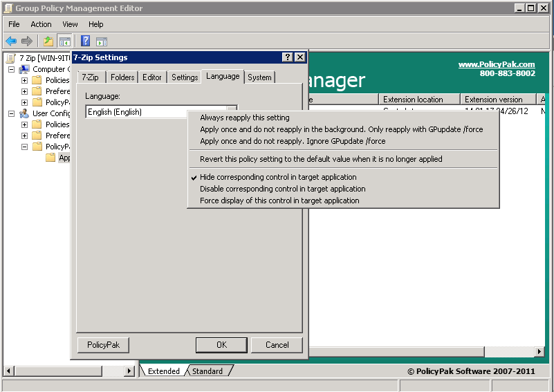Open the www.PolicyPak.com link

tap(497, 64)
